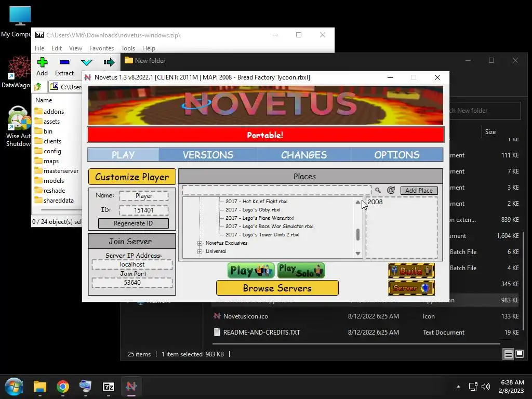This screenshot has height=399, width=532.
Task: Select 2017 - Lego's Obby.rbxl
Action: pos(253,210)
